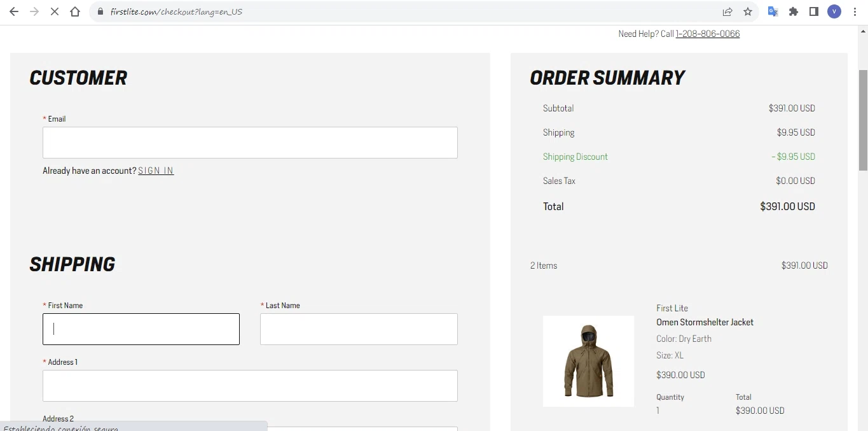View site security lock info
Image resolution: width=868 pixels, height=431 pixels.
[100, 11]
